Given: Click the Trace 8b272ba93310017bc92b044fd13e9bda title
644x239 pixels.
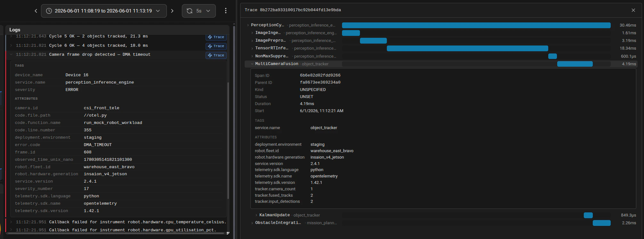Looking at the screenshot, I should click(293, 10).
